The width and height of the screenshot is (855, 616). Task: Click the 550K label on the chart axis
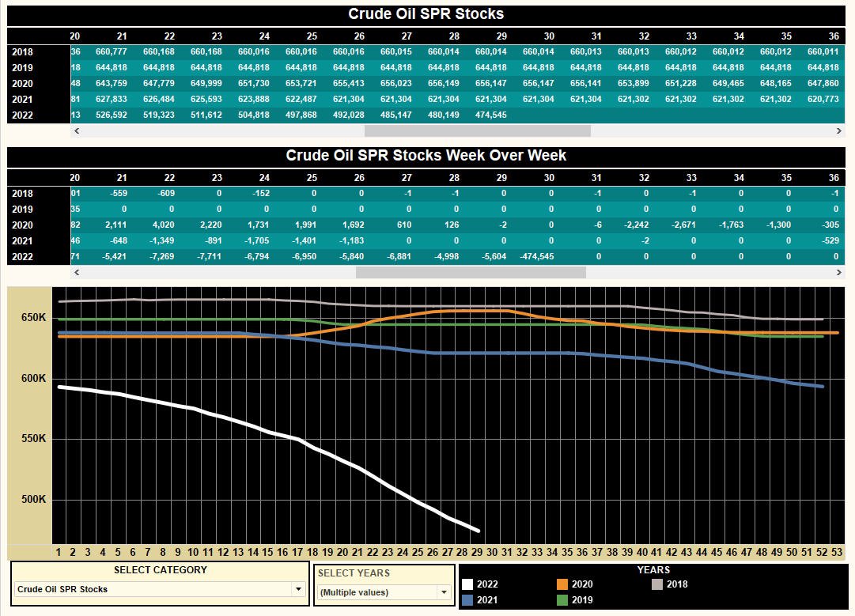tap(33, 438)
